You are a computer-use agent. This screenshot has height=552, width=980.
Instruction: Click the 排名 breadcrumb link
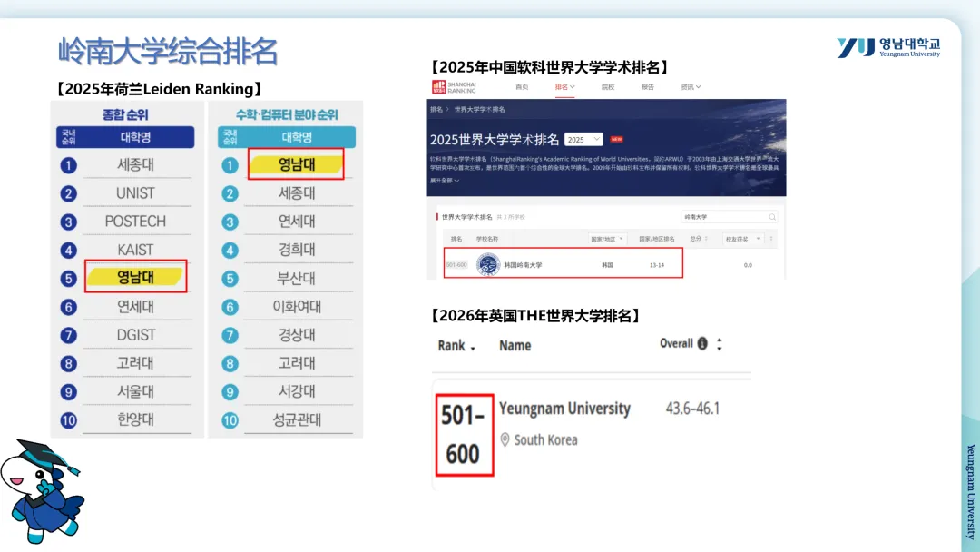tap(436, 109)
